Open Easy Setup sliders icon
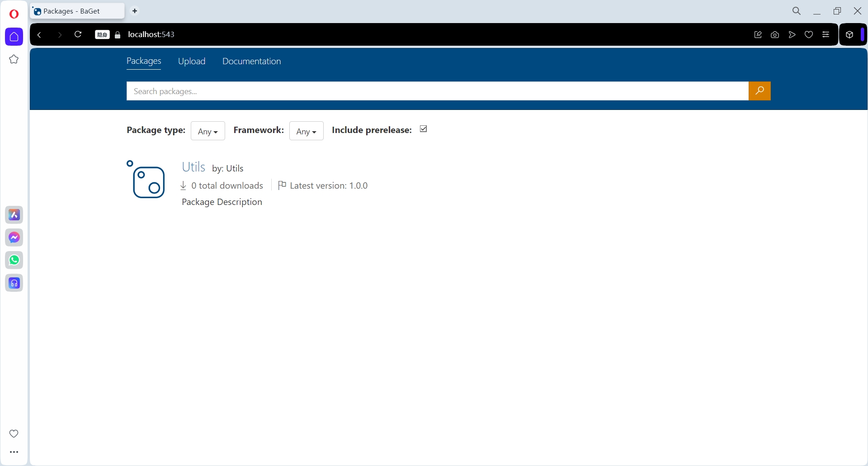 [826, 35]
